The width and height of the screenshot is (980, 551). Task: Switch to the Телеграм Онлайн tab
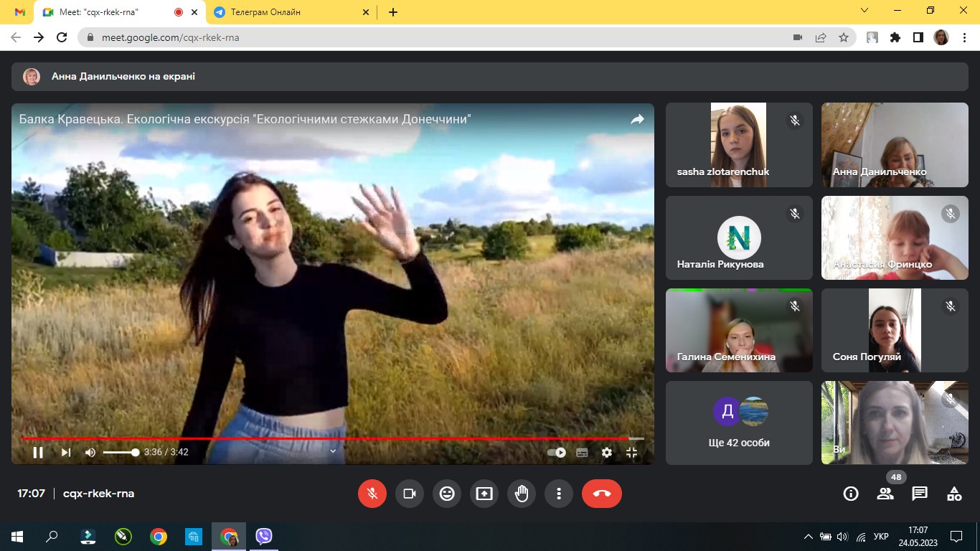click(x=291, y=12)
